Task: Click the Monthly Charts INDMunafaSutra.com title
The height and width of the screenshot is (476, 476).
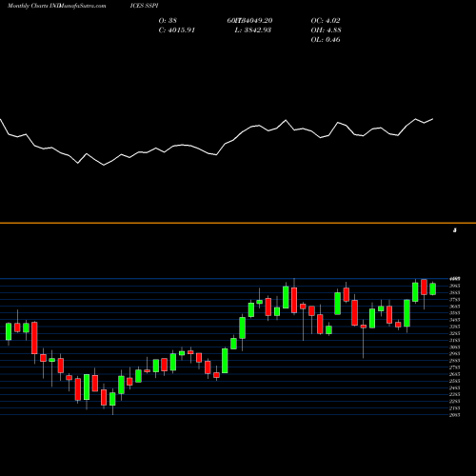Action: (x=56, y=6)
